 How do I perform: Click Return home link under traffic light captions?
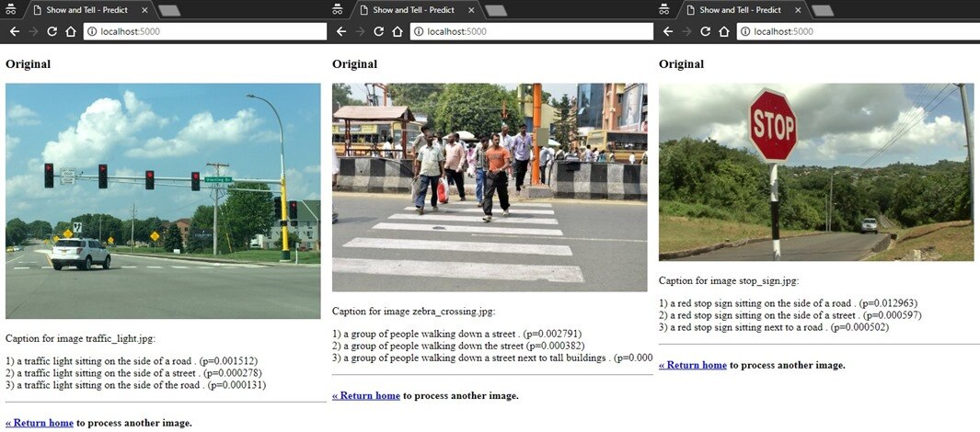(40, 423)
